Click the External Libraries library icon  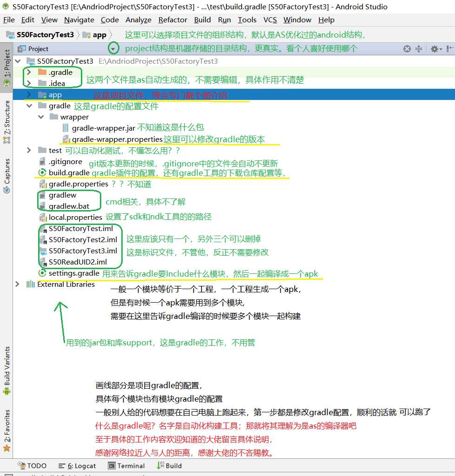coord(30,284)
